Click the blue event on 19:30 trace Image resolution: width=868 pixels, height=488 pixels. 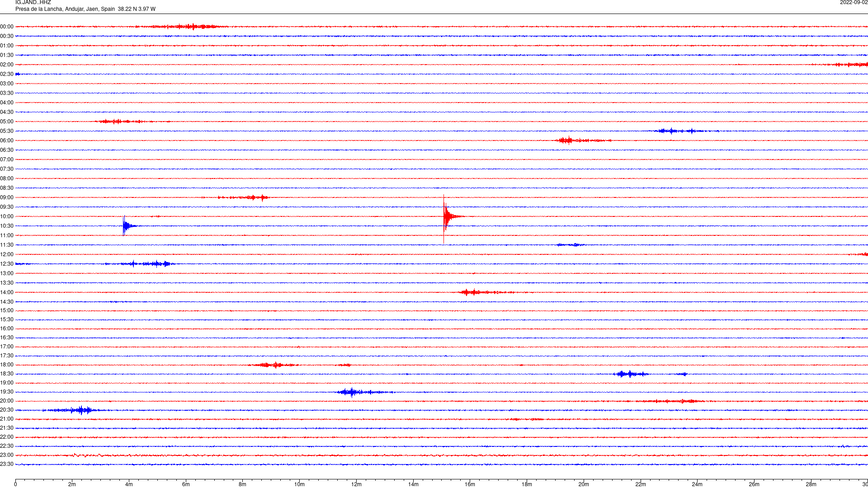click(364, 392)
